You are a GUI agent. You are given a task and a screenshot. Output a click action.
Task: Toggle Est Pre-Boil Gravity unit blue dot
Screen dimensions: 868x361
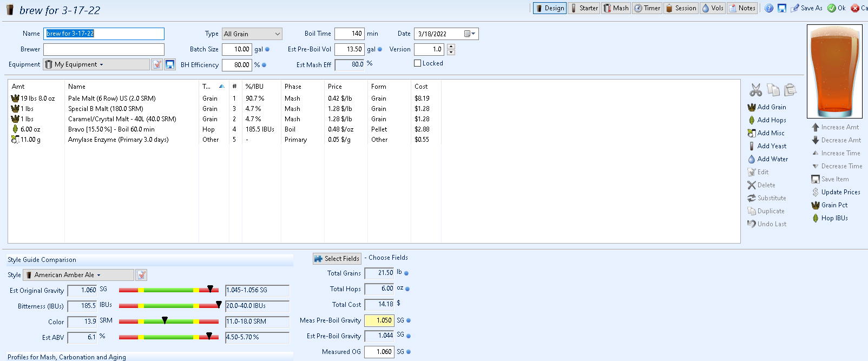pyautogui.click(x=409, y=336)
